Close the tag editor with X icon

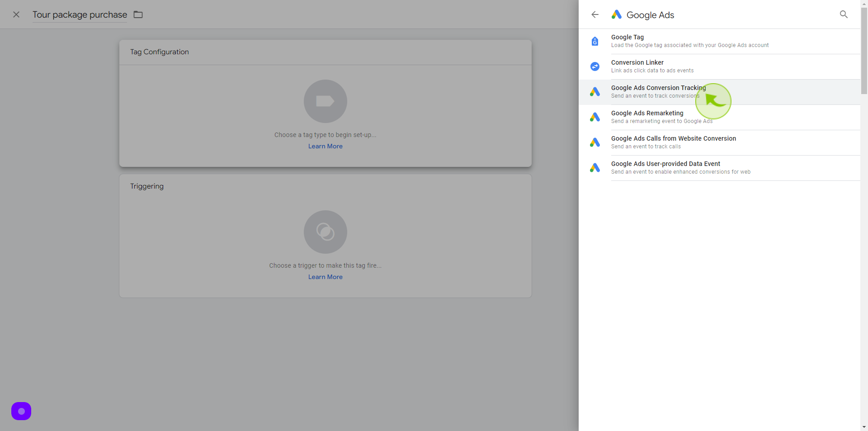click(x=16, y=14)
